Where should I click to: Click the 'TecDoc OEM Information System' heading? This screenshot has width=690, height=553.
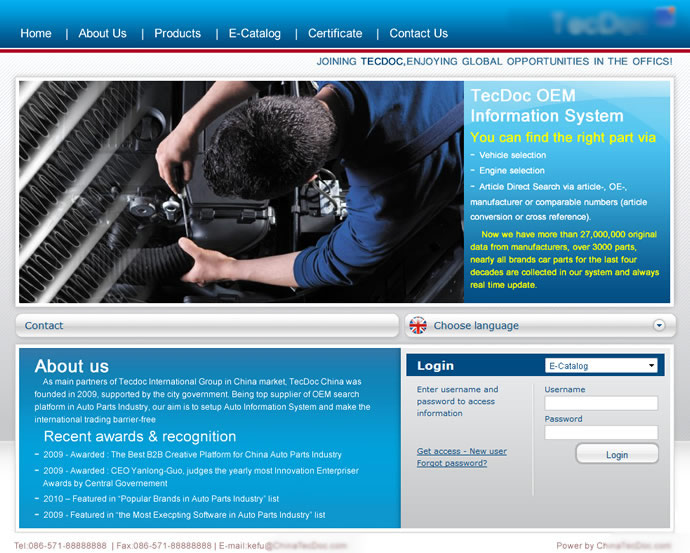click(547, 106)
